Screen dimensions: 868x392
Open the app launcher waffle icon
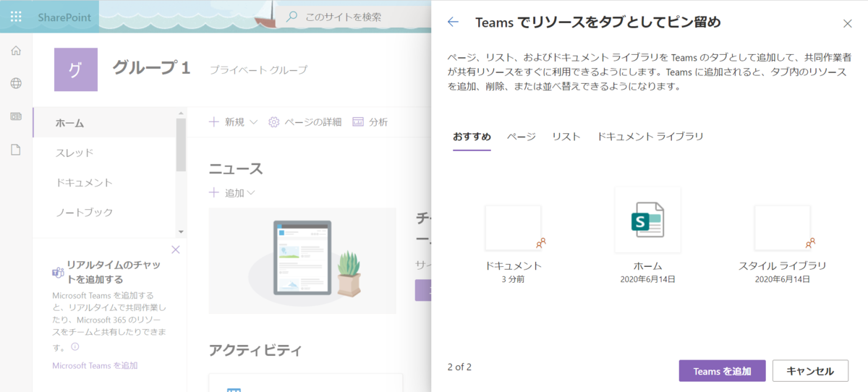[16, 16]
